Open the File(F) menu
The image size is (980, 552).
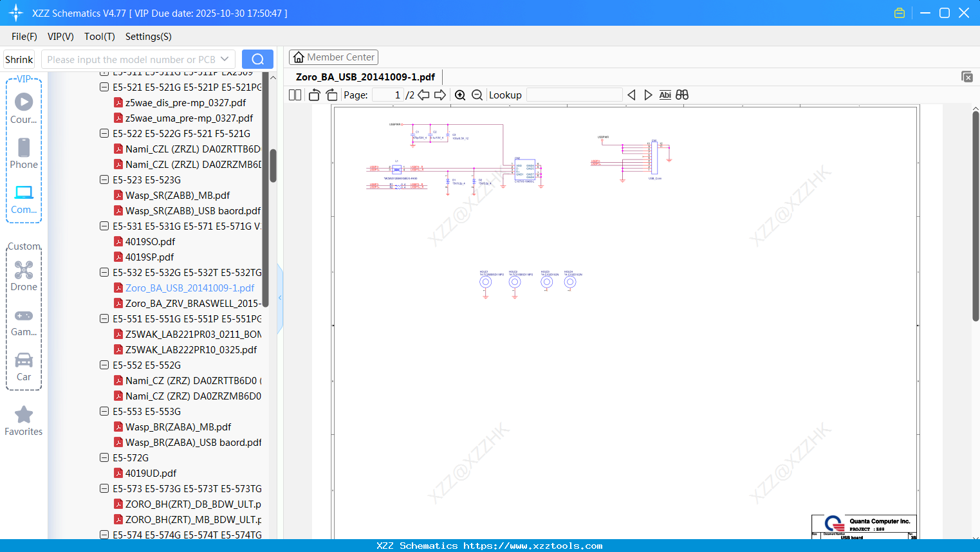pos(24,37)
